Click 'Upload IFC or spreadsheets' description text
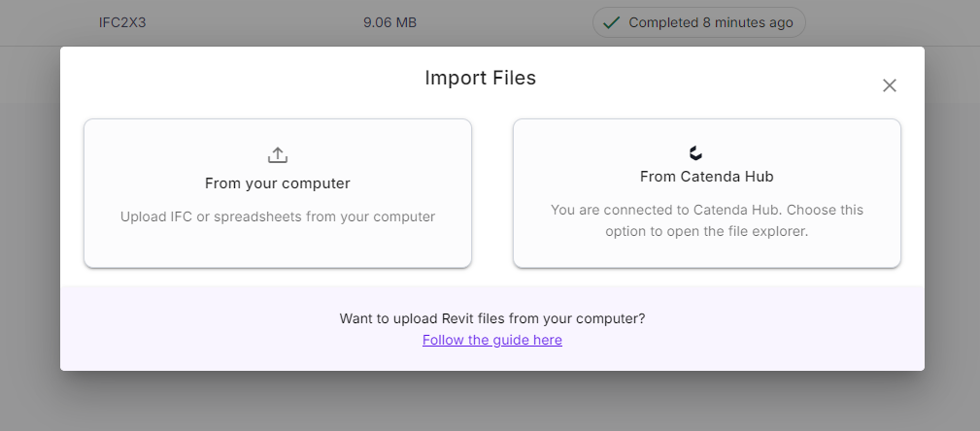The height and width of the screenshot is (431, 980). click(278, 216)
